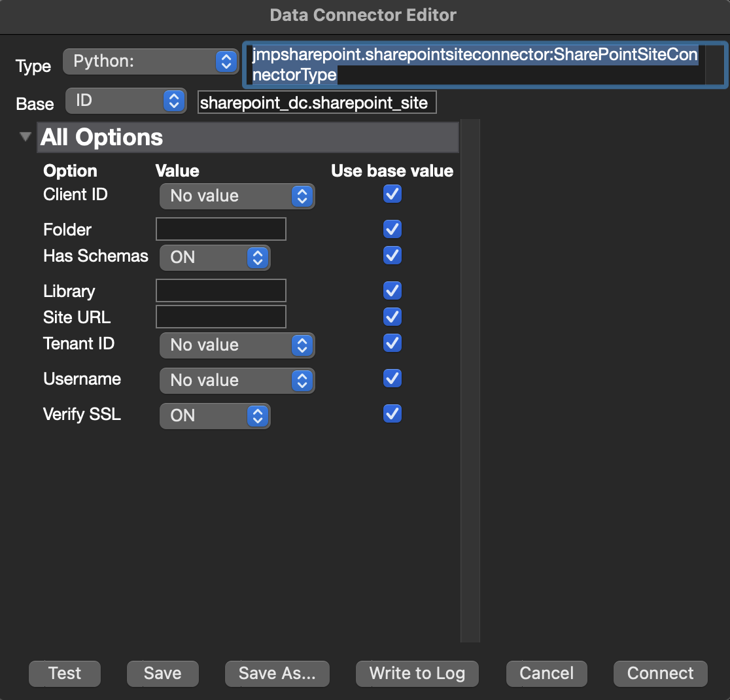Click the Library text field

221,290
